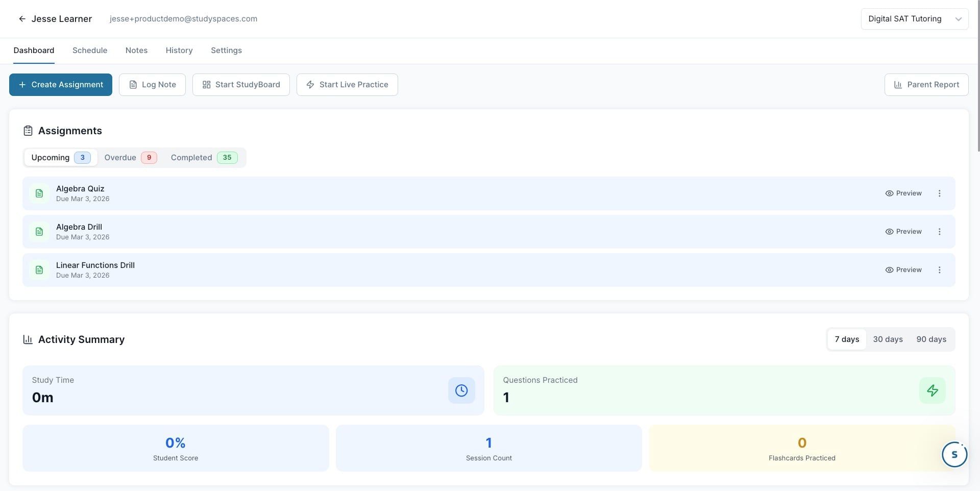This screenshot has height=491, width=980.
Task: Click the Create Assignment button
Action: point(61,85)
